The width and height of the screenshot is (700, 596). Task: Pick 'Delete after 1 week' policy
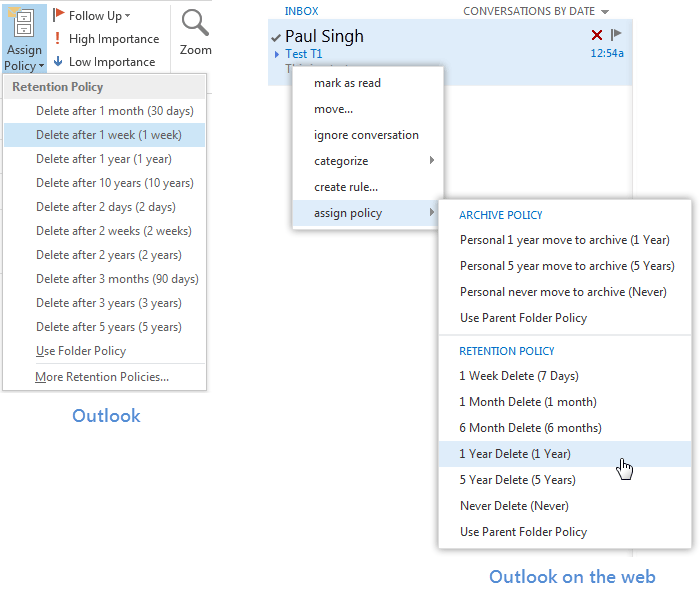[108, 135]
